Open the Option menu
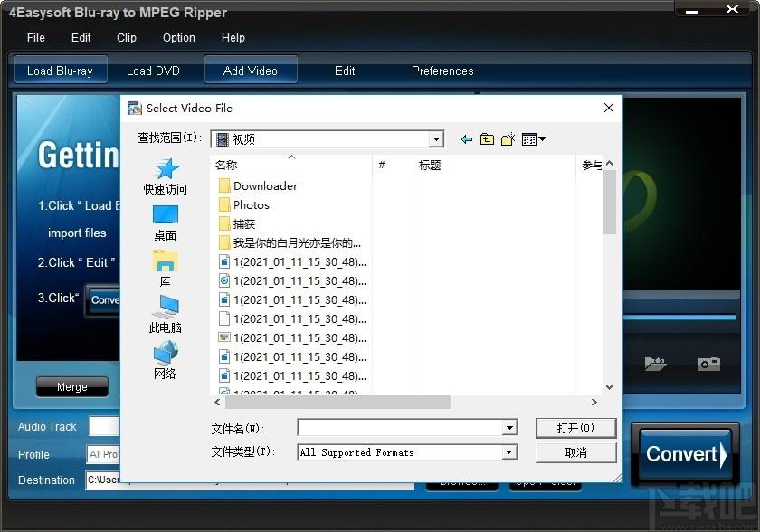Image resolution: width=760 pixels, height=532 pixels. pyautogui.click(x=179, y=38)
